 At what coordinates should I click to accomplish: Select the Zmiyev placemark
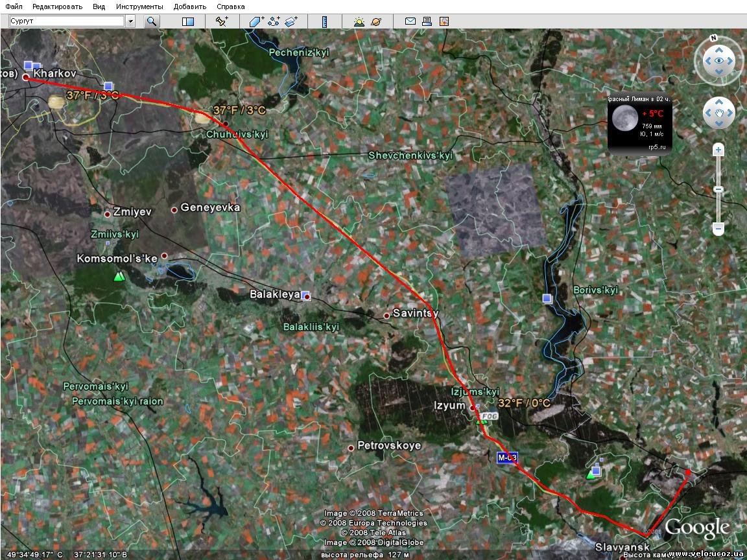pyautogui.click(x=108, y=215)
